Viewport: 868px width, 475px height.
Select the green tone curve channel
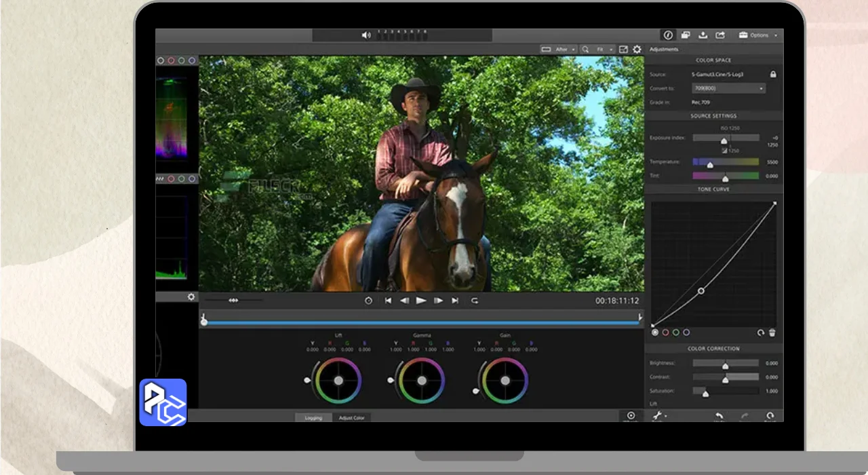[676, 332]
